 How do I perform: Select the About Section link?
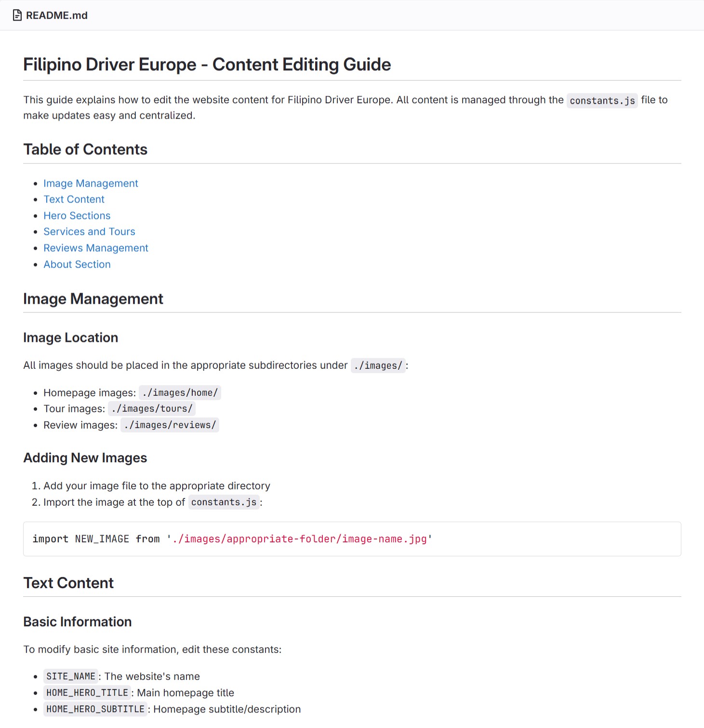point(77,264)
